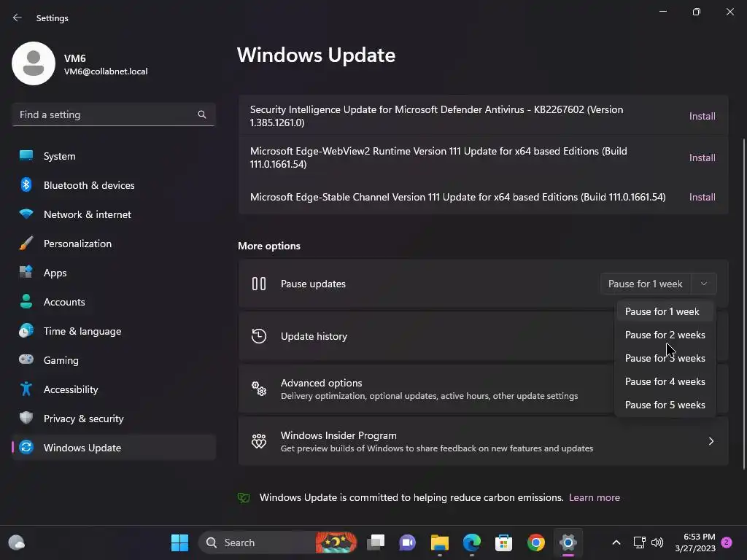Open Accounts person icon
This screenshot has height=560, width=747.
(26, 301)
